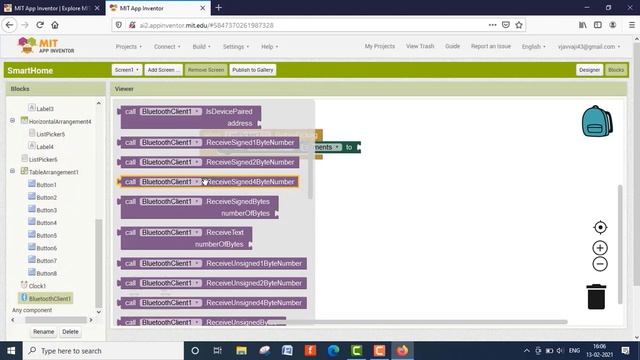The height and width of the screenshot is (360, 640).
Task: Open a new browser tab
Action: click(218, 8)
